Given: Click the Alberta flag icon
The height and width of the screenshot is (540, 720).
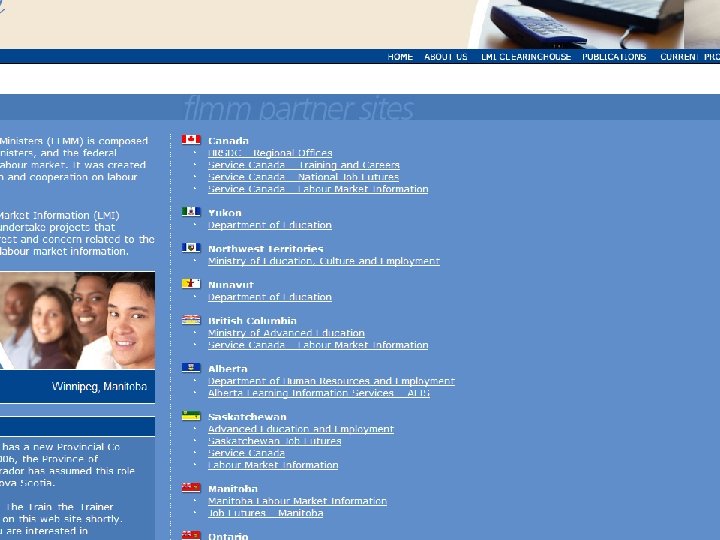Looking at the screenshot, I should (x=191, y=368).
